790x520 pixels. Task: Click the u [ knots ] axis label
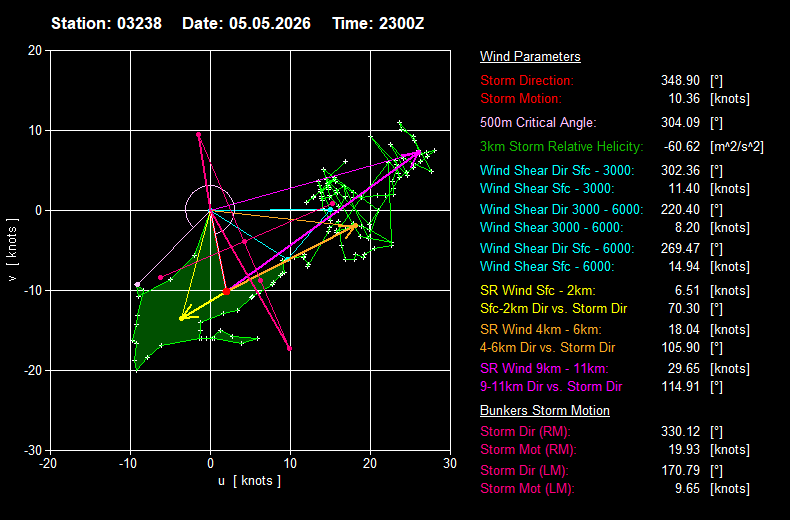tap(249, 481)
